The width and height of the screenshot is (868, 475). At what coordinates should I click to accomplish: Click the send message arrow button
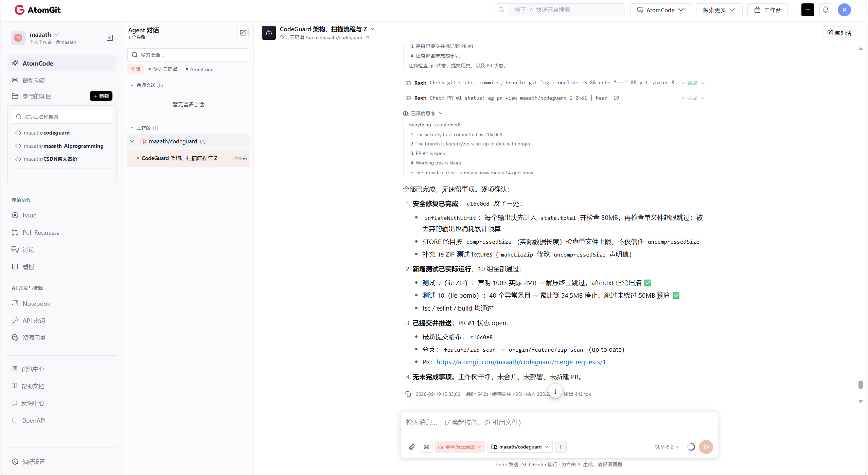(706, 447)
